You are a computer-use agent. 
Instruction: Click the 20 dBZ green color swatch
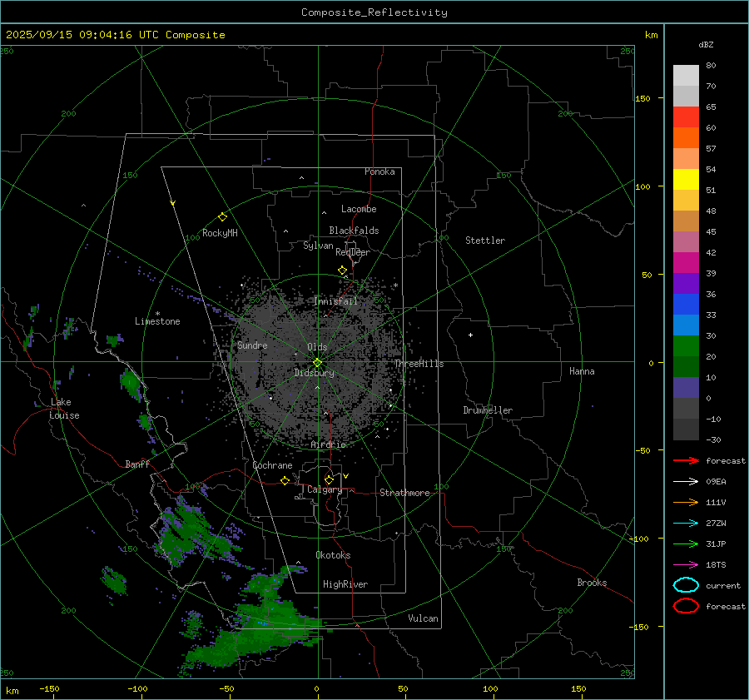pyautogui.click(x=686, y=366)
